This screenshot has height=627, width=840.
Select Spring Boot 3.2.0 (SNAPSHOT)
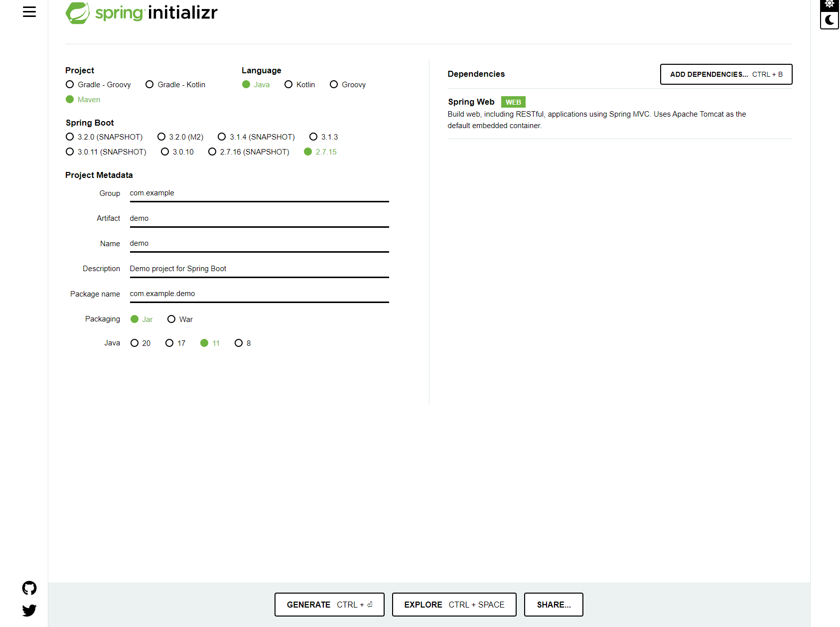tap(104, 137)
